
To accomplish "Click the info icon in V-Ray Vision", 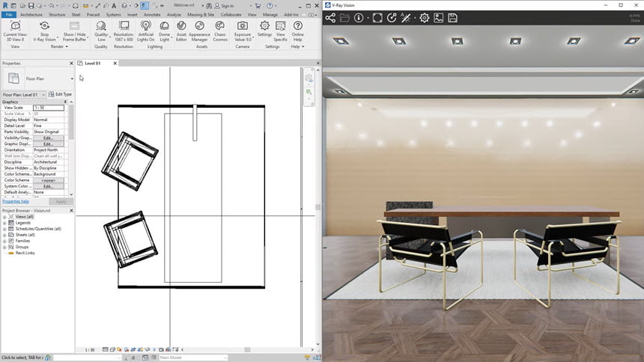I will point(359,18).
